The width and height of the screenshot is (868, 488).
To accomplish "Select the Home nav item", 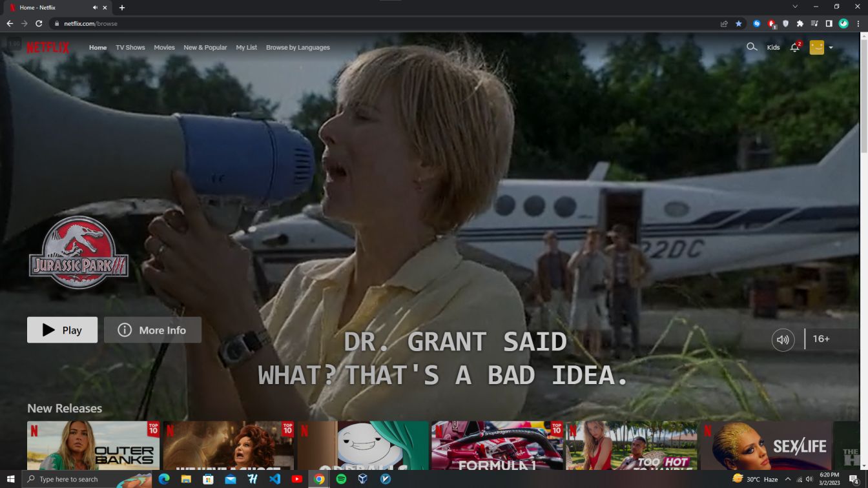I will click(98, 48).
